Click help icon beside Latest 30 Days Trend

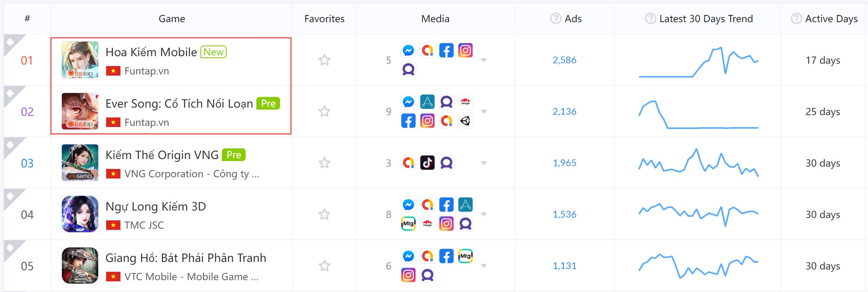tap(651, 19)
